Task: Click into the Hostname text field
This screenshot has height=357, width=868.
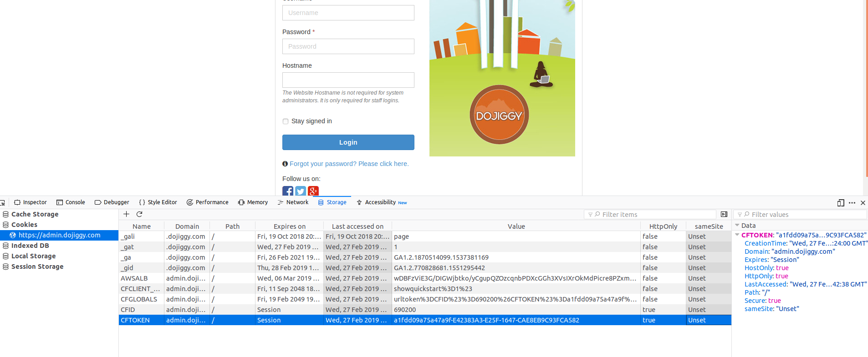Action: [x=348, y=80]
